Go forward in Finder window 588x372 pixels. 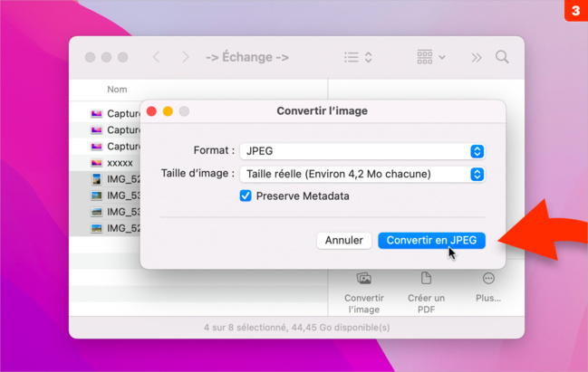pos(185,57)
